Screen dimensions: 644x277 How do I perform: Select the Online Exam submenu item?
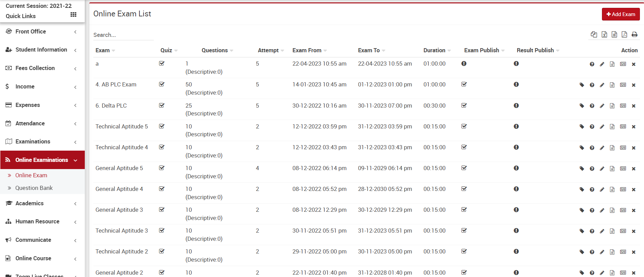(31, 175)
